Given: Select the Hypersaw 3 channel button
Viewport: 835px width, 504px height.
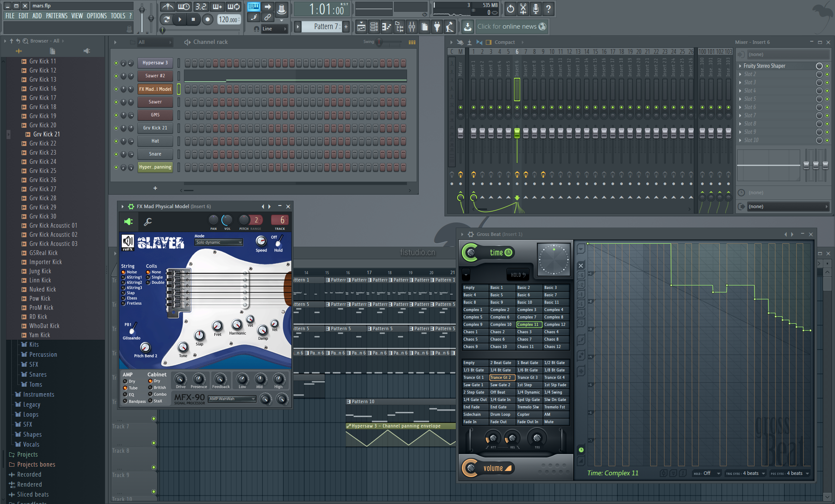Looking at the screenshot, I should pos(155,63).
